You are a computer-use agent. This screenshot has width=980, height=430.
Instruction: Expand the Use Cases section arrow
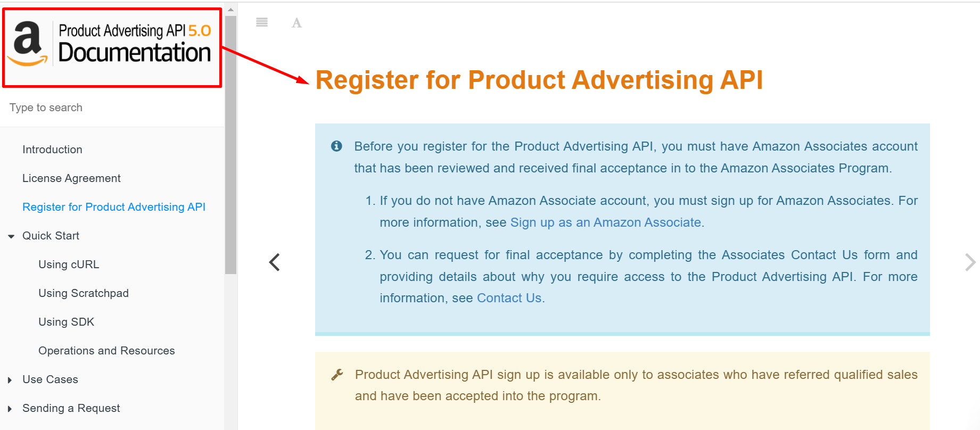(x=10, y=380)
